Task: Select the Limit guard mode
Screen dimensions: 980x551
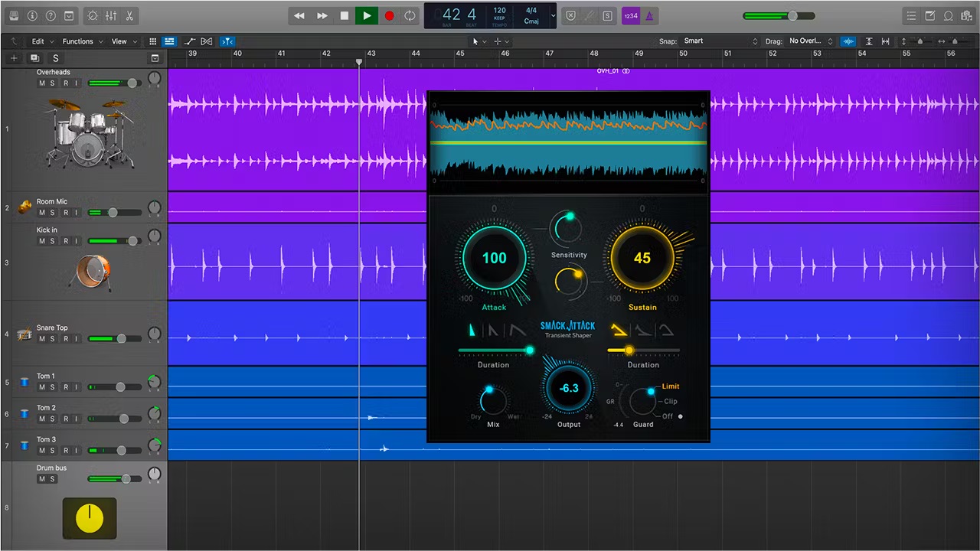Action: tap(671, 386)
